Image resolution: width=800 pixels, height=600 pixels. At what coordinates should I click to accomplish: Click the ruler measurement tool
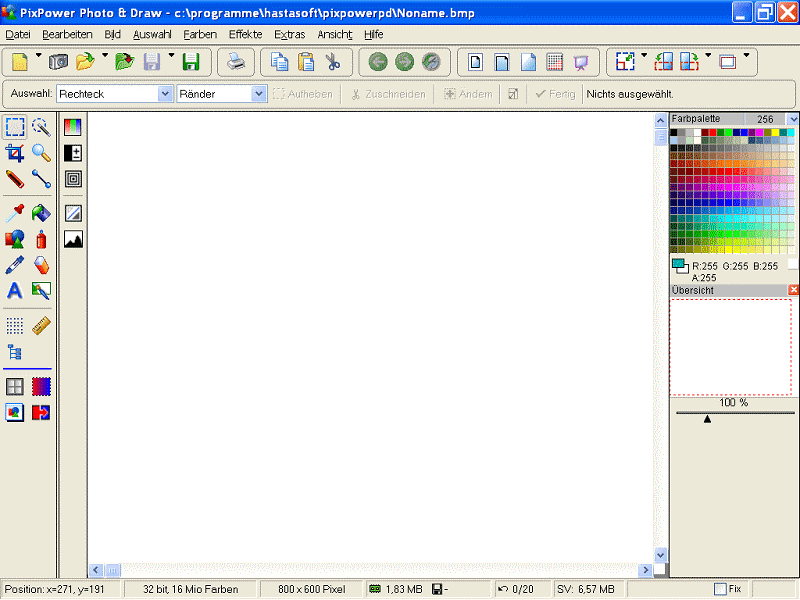click(x=41, y=326)
